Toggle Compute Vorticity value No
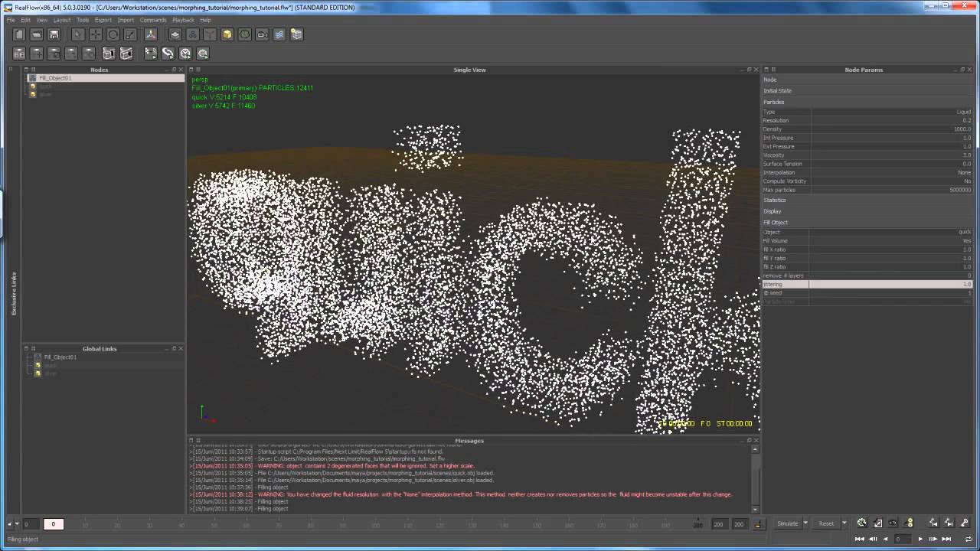 (x=891, y=181)
